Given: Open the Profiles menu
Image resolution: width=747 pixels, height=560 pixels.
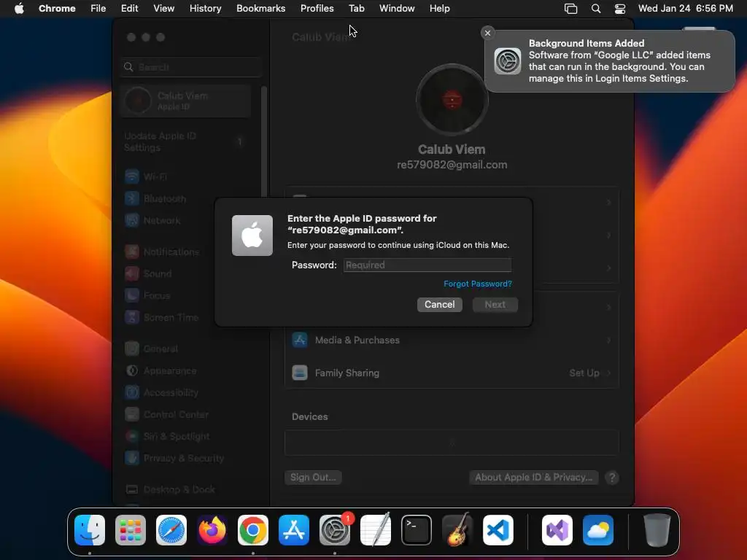Looking at the screenshot, I should (317, 8).
